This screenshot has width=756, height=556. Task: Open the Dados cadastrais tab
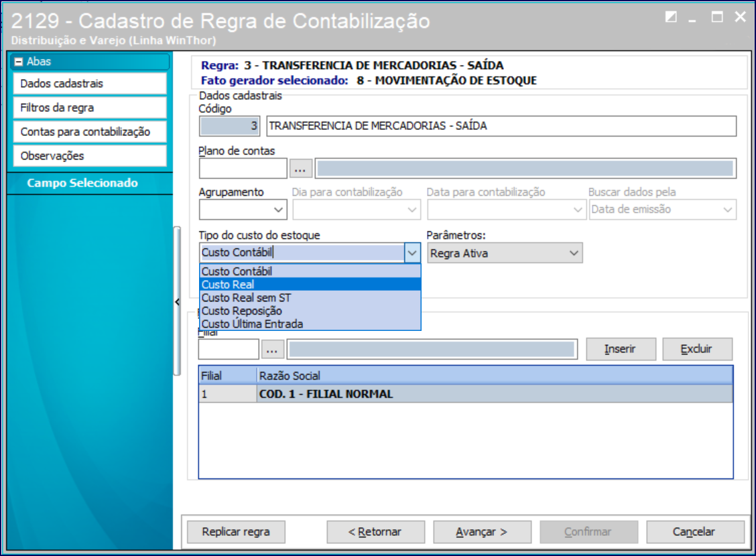tap(90, 83)
